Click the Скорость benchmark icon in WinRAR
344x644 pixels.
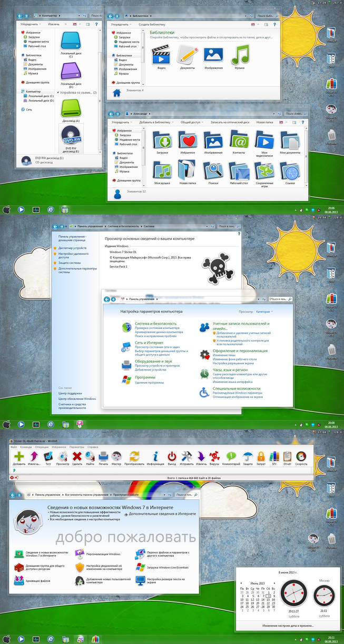pyautogui.click(x=301, y=456)
